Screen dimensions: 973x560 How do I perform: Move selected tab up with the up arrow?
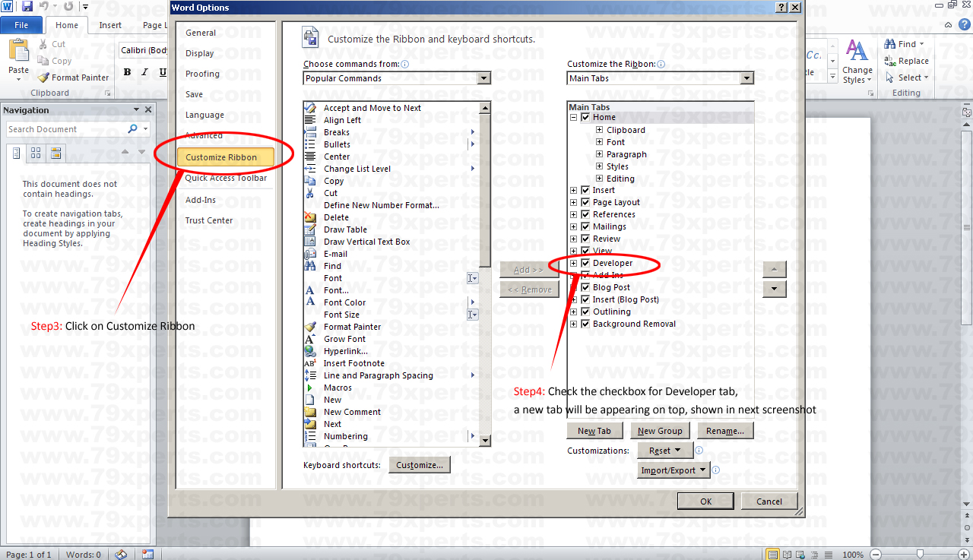[x=774, y=270]
